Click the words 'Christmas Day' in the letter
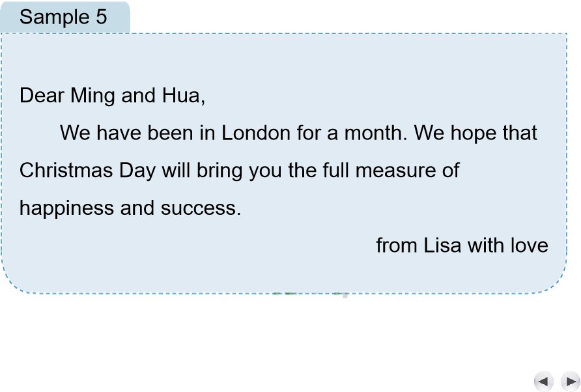Screen dimensions: 581x392 click(88, 171)
